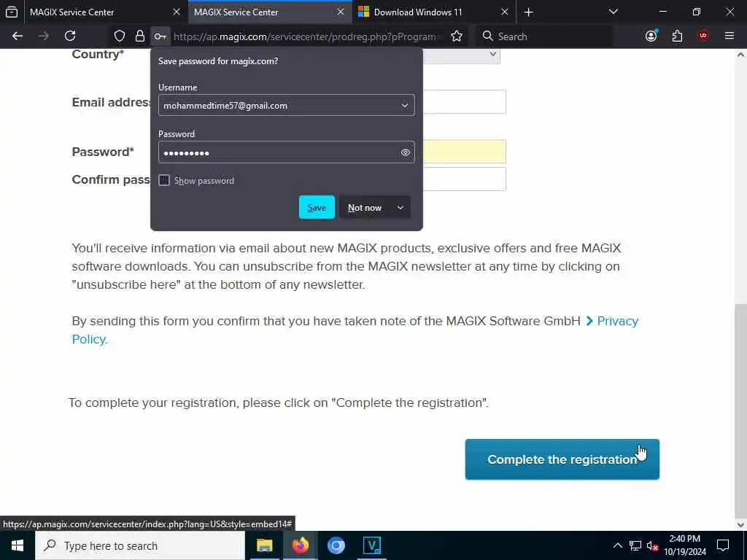The image size is (747, 560).
Task: Open the Firefox account icon
Action: [x=651, y=36]
